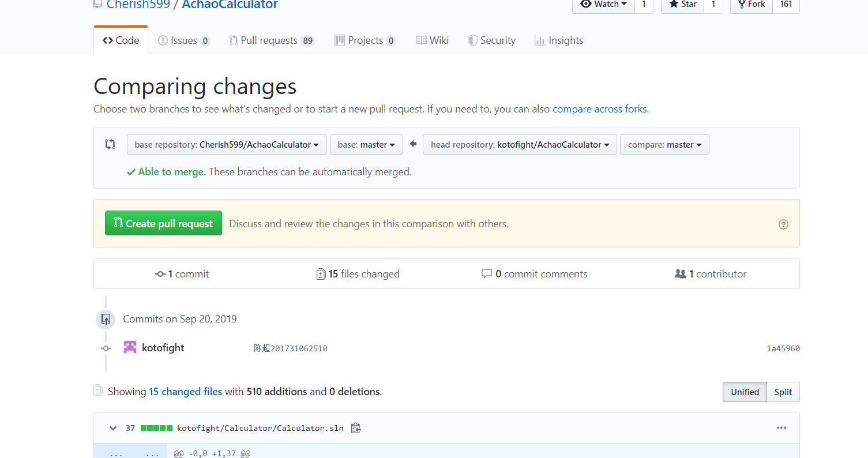Open the fork count 161
The height and width of the screenshot is (458, 868).
coord(786,5)
